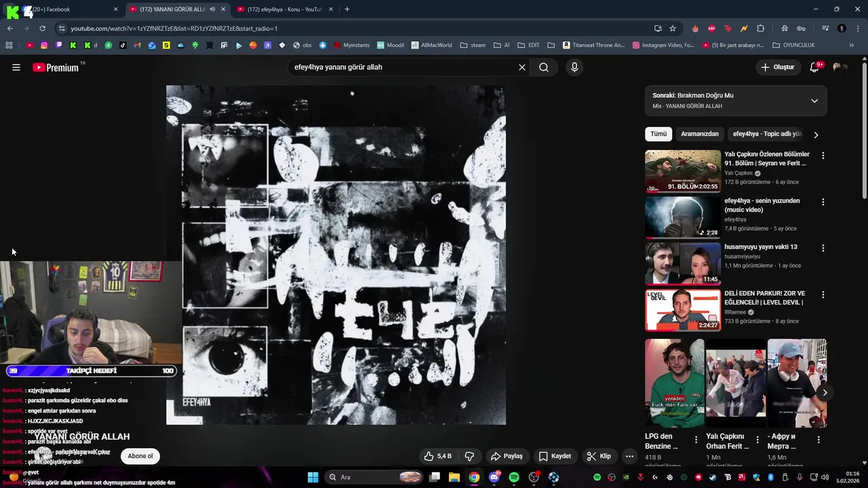Bookmark this page with star icon

point(673,28)
